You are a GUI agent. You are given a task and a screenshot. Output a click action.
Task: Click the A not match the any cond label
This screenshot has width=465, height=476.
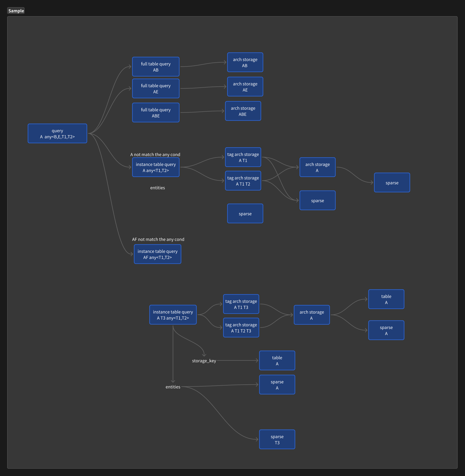(155, 154)
